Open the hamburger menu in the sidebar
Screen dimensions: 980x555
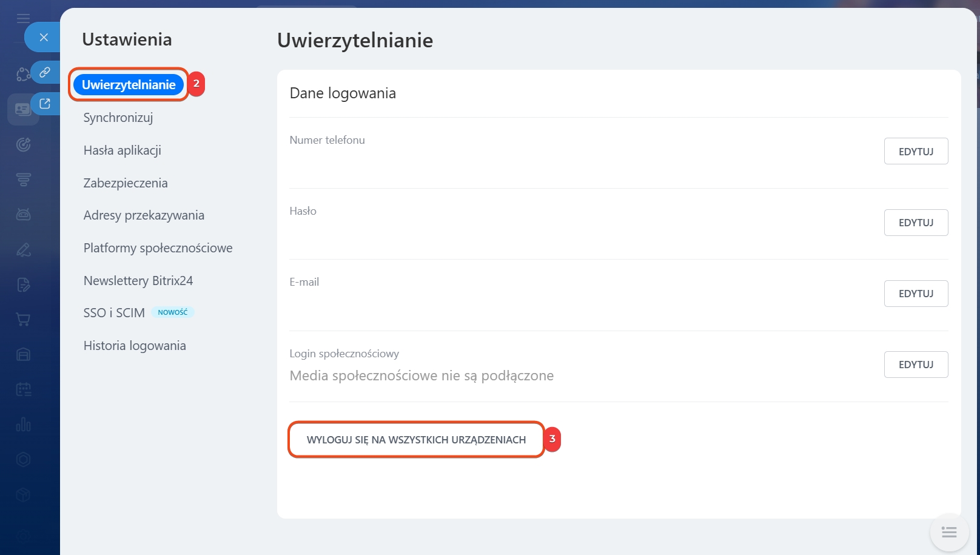(23, 18)
